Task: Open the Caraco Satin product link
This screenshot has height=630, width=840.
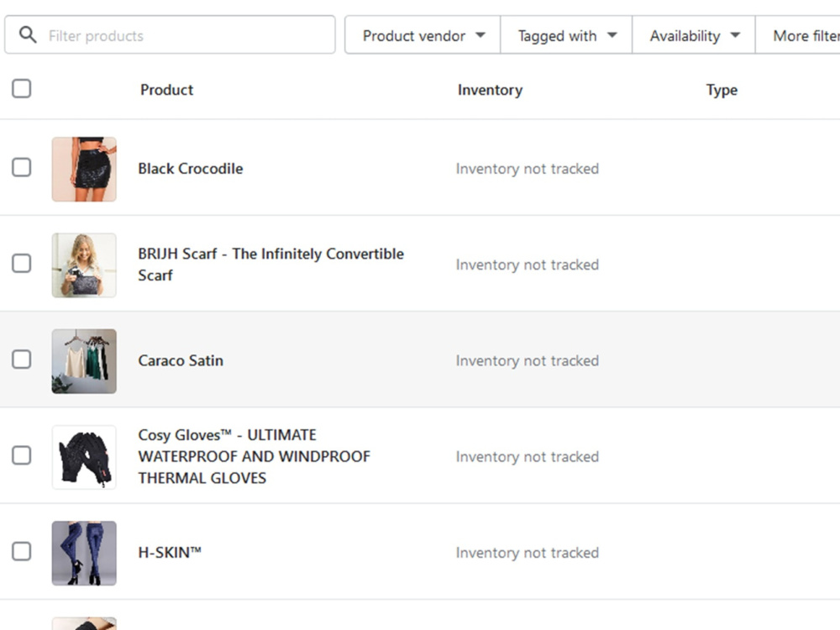Action: coord(181,360)
